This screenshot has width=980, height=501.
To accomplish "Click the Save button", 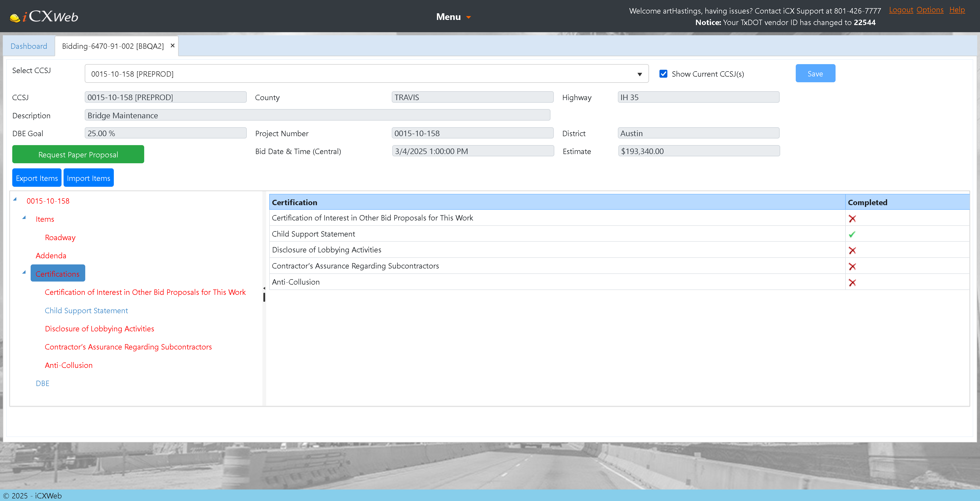I will [815, 74].
